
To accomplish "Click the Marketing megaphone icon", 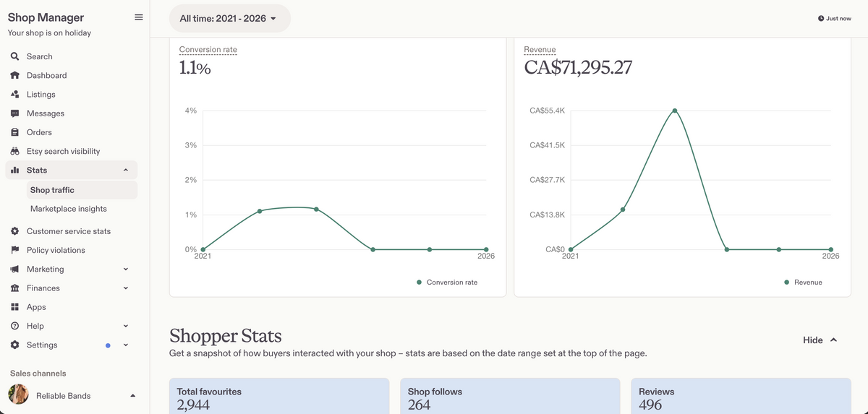I will coord(14,269).
